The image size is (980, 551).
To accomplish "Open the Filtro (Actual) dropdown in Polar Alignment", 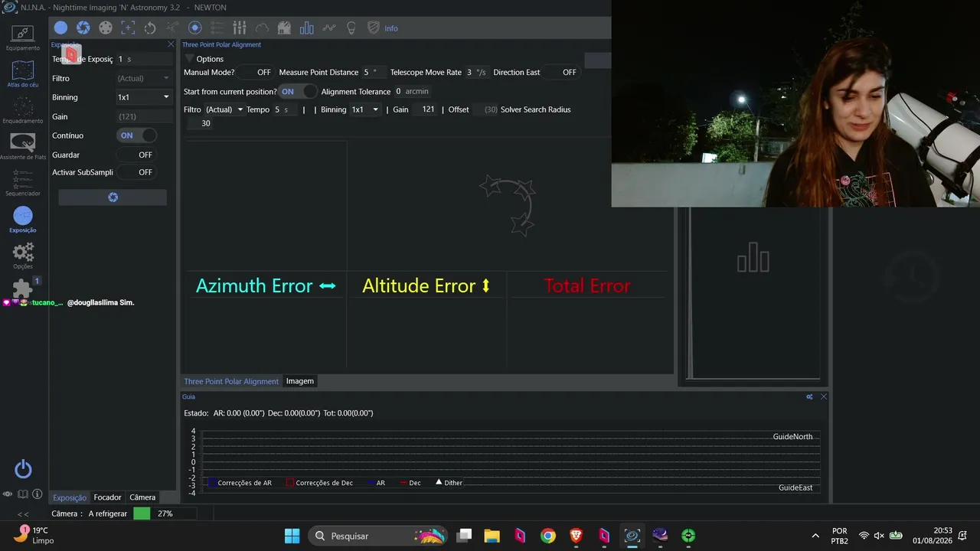I will (224, 109).
